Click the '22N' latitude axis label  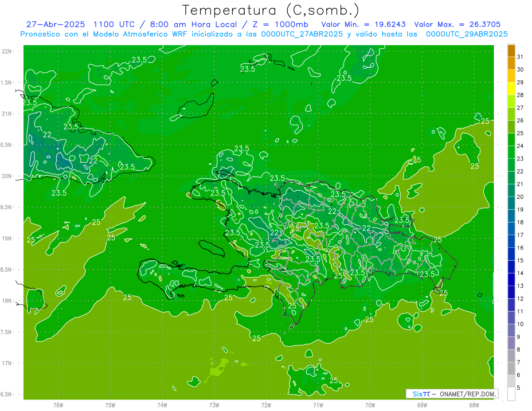point(7,51)
